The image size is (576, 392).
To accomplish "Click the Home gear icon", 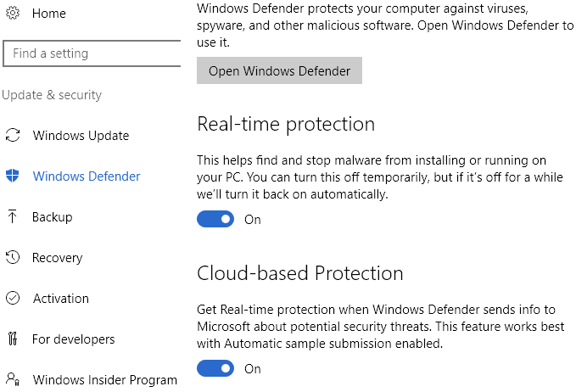I will (x=12, y=14).
